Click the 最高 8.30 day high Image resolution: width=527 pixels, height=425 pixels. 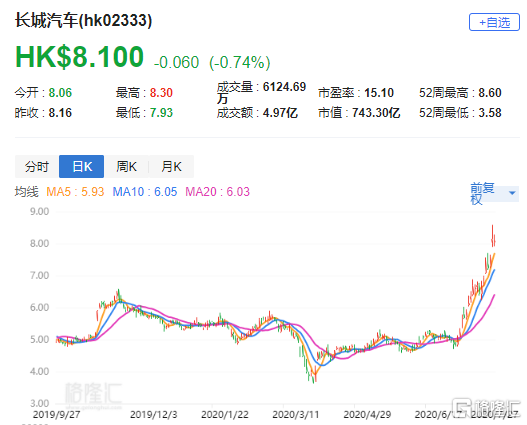pyautogui.click(x=144, y=93)
